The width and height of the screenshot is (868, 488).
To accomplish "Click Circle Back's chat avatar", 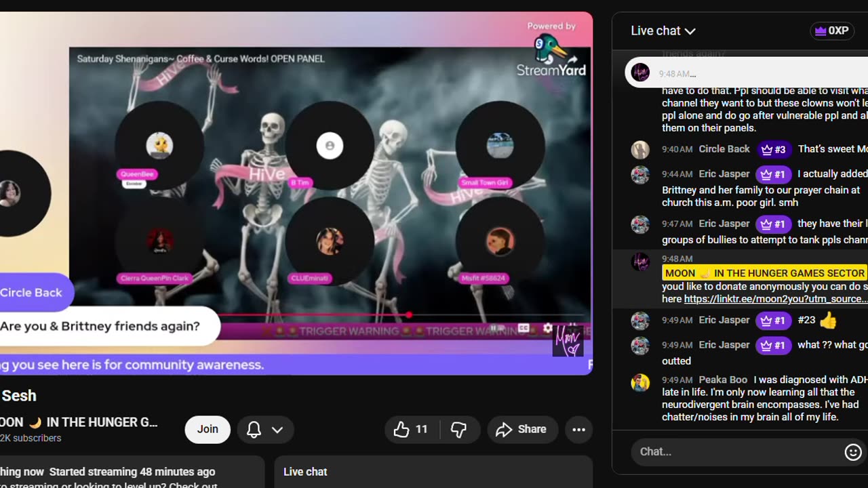I will [640, 150].
